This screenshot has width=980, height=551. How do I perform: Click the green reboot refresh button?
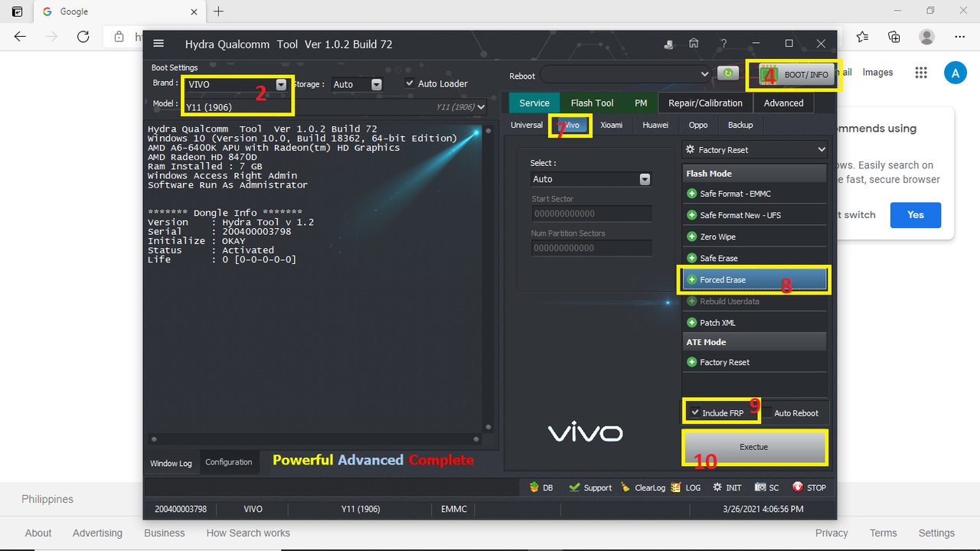click(x=727, y=73)
